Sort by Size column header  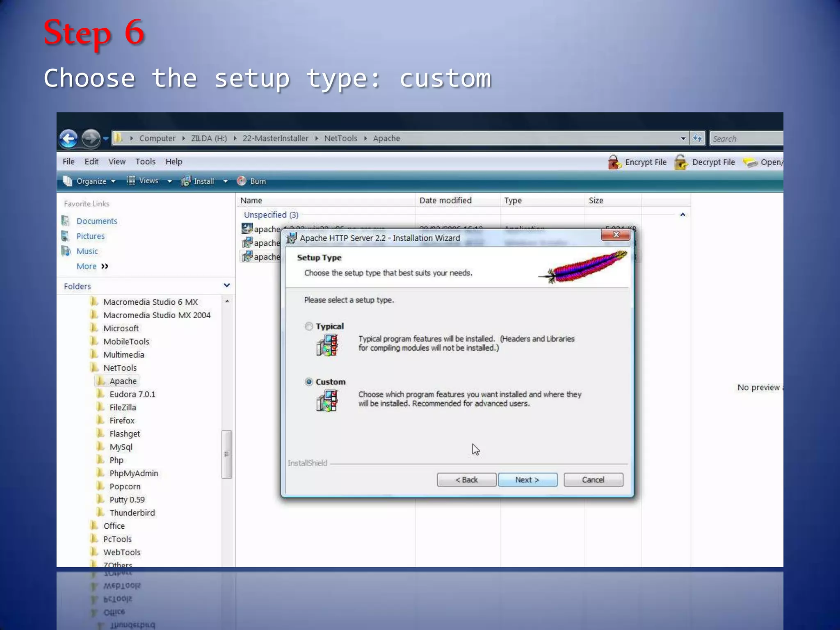coord(613,201)
